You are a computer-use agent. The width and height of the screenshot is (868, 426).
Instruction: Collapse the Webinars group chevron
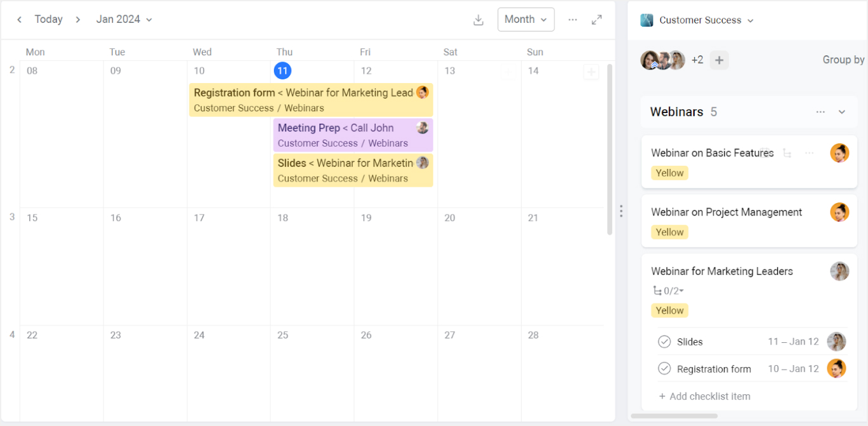842,112
